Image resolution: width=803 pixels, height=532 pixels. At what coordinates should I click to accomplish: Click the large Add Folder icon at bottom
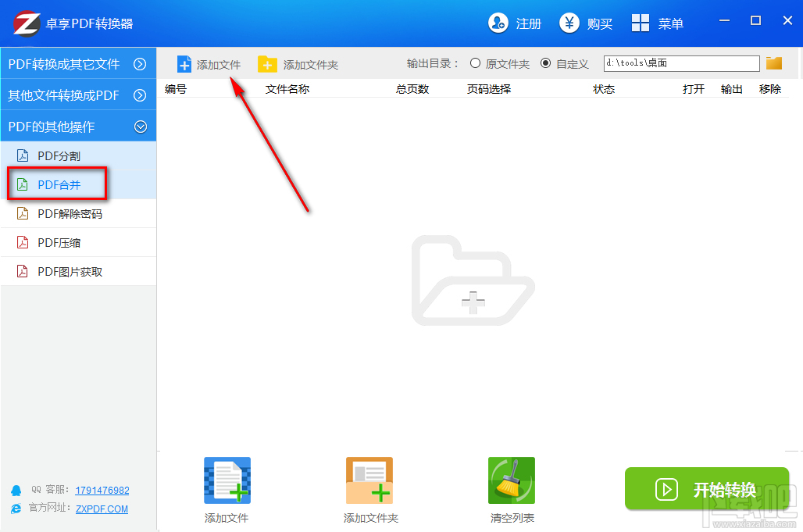coord(369,480)
